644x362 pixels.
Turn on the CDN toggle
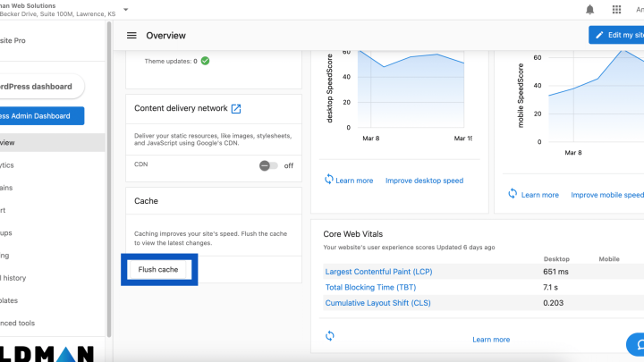[268, 165]
